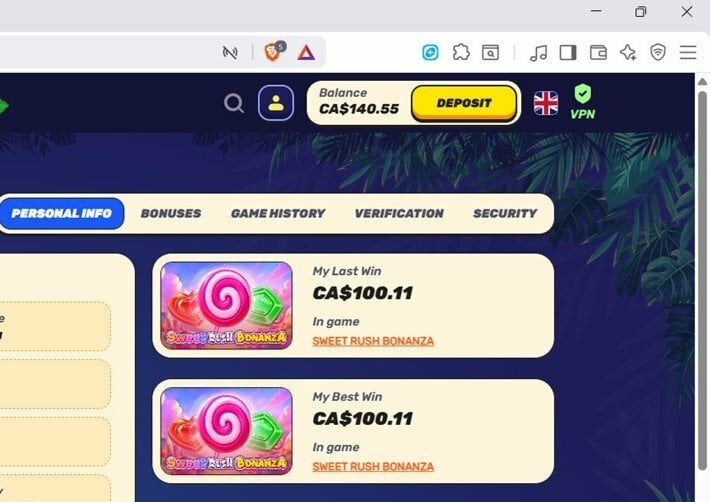Open the Leo AI sparkle icon
This screenshot has width=710, height=502.
[628, 53]
